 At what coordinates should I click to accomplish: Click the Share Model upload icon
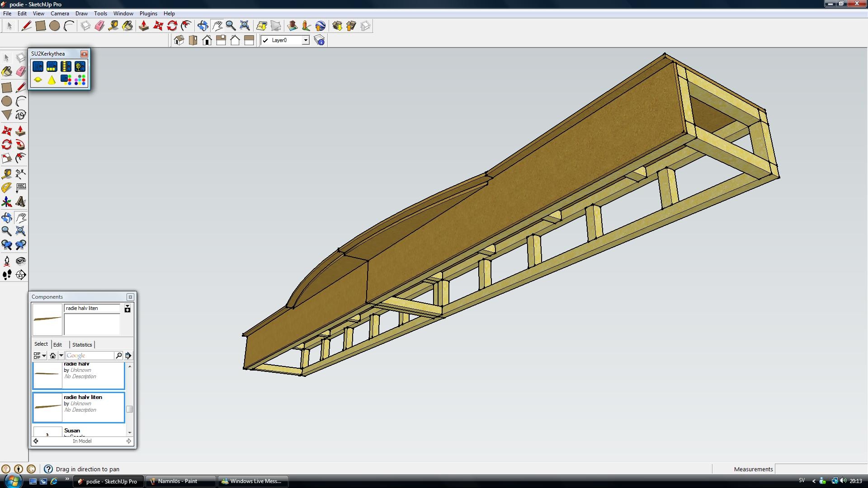[351, 26]
